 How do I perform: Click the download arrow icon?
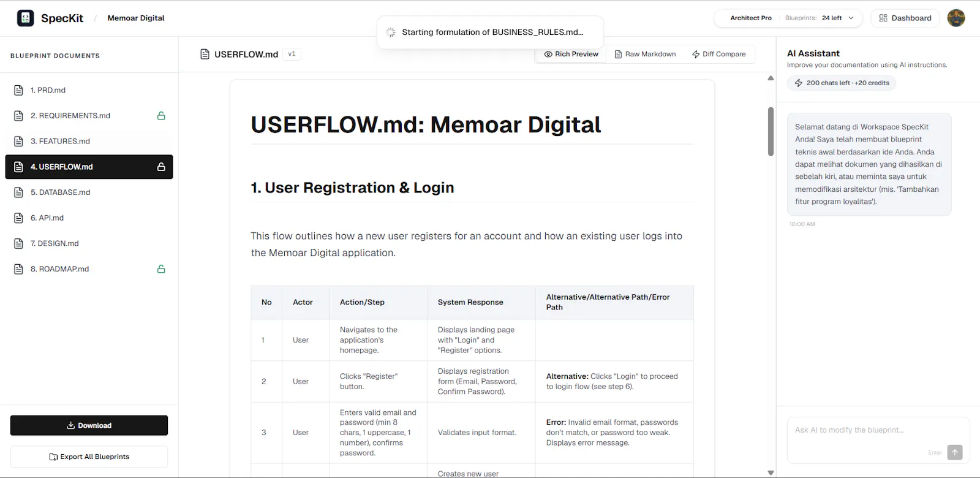[71, 425]
